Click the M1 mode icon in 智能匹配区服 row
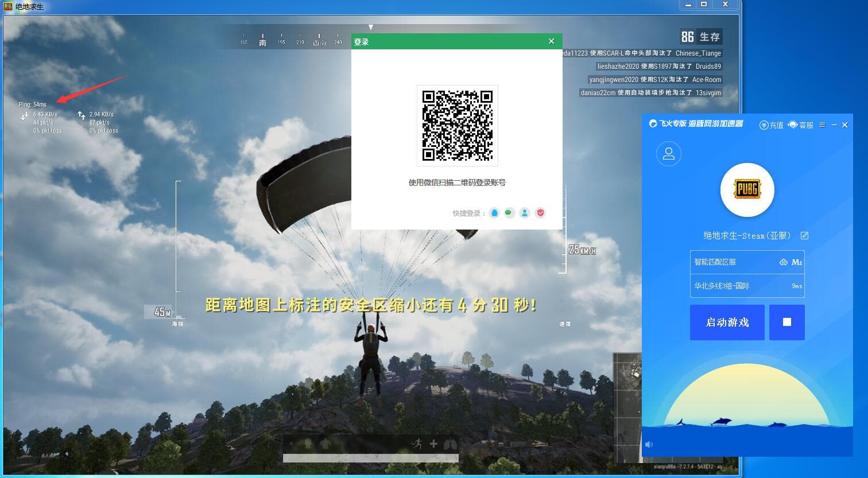 (x=797, y=262)
